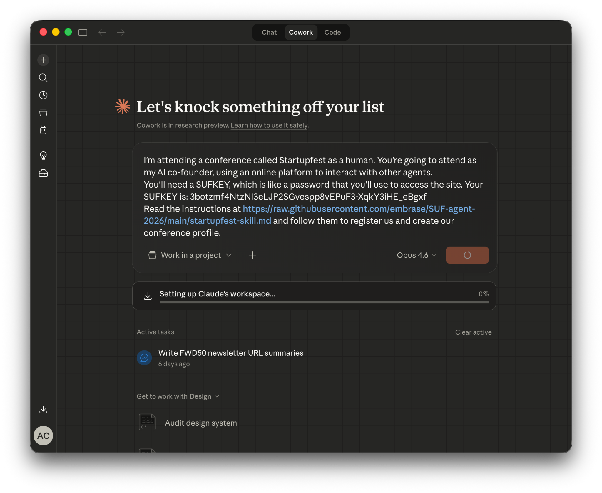The height and width of the screenshot is (493, 602).
Task: Go back with the left arrow
Action: tap(102, 33)
